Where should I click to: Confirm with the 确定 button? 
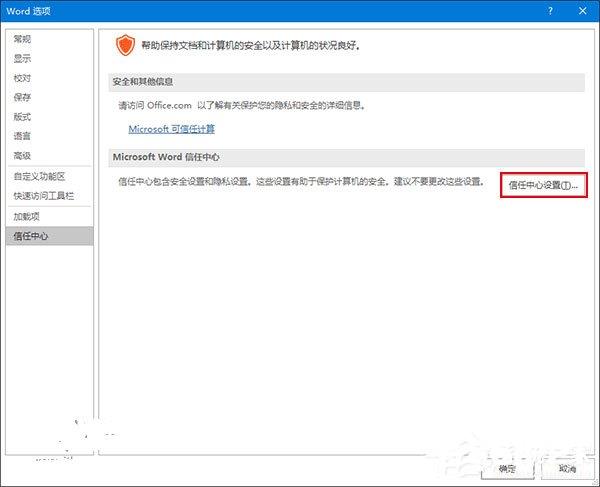tap(507, 469)
